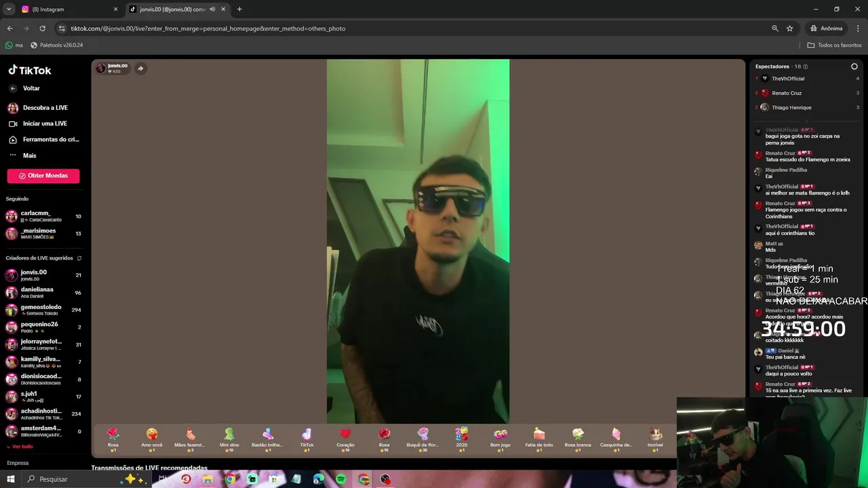Open File Explorer from the taskbar
The height and width of the screenshot is (488, 868).
point(208,479)
